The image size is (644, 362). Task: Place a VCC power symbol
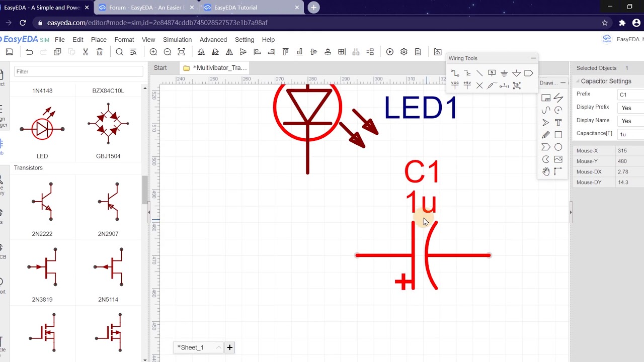click(x=455, y=85)
